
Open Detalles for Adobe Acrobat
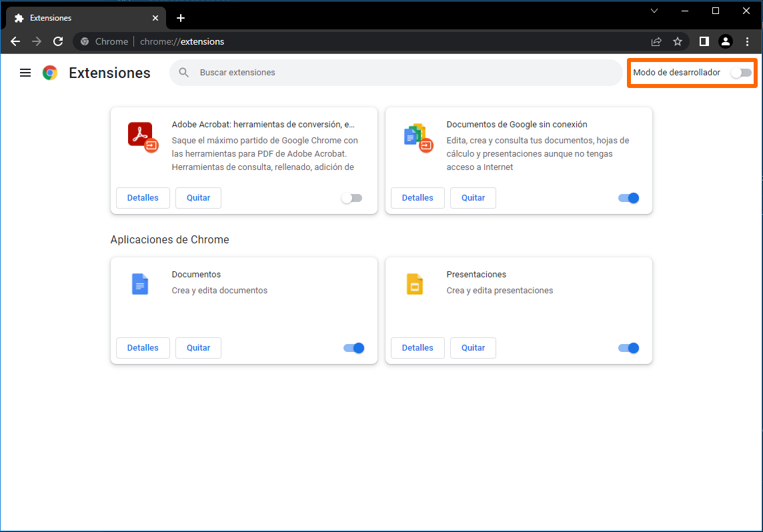(x=143, y=198)
